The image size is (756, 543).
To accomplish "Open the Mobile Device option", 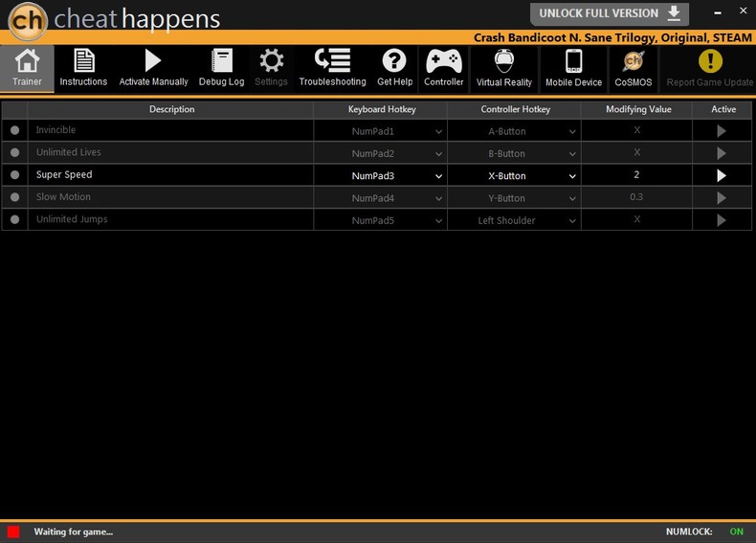I will click(x=574, y=69).
